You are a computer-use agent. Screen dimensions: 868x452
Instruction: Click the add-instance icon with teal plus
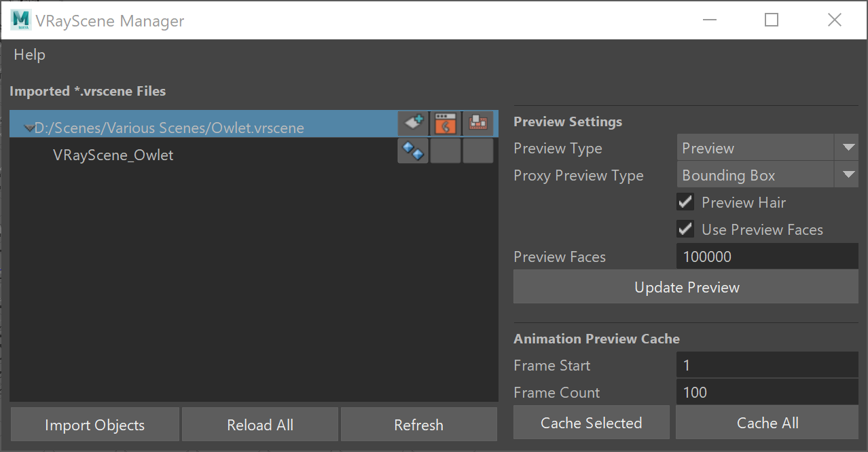413,124
